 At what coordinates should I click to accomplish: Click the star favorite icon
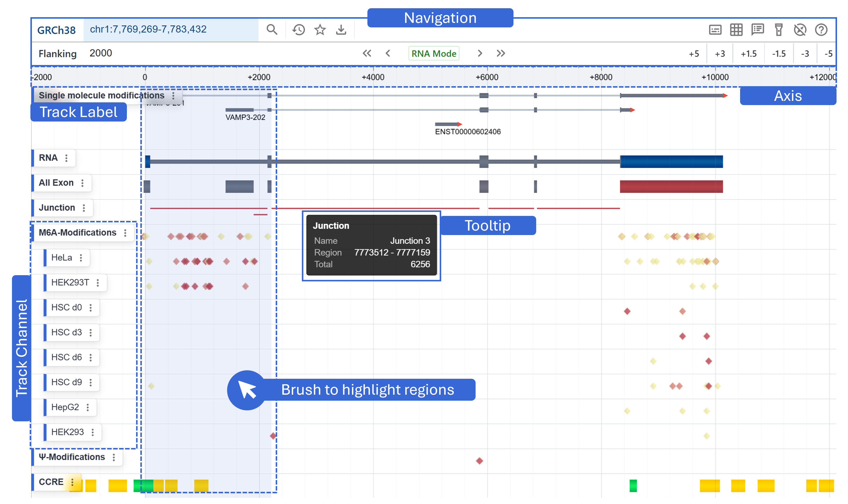pos(320,30)
